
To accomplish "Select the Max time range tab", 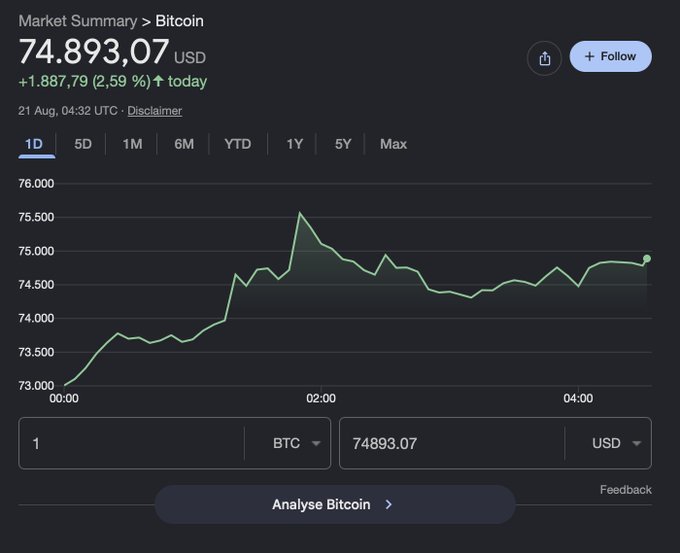I will tap(393, 144).
